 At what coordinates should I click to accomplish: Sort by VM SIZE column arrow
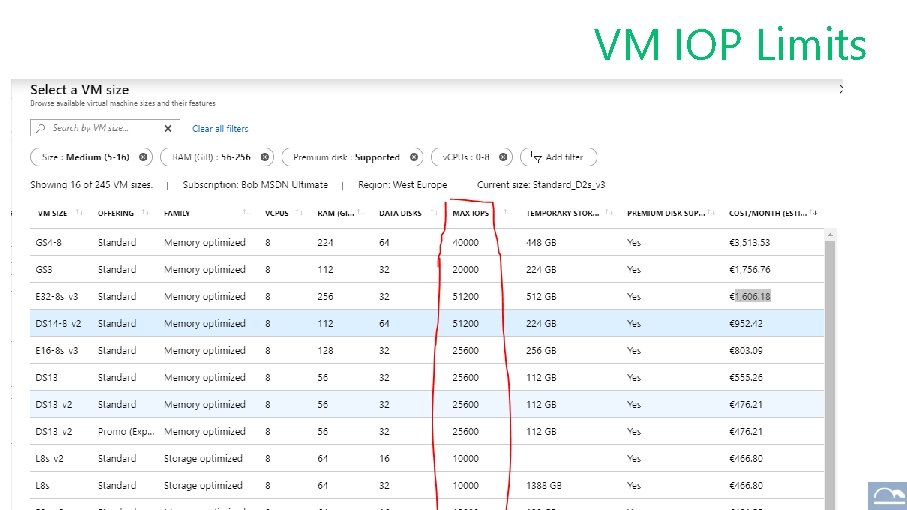click(x=79, y=213)
